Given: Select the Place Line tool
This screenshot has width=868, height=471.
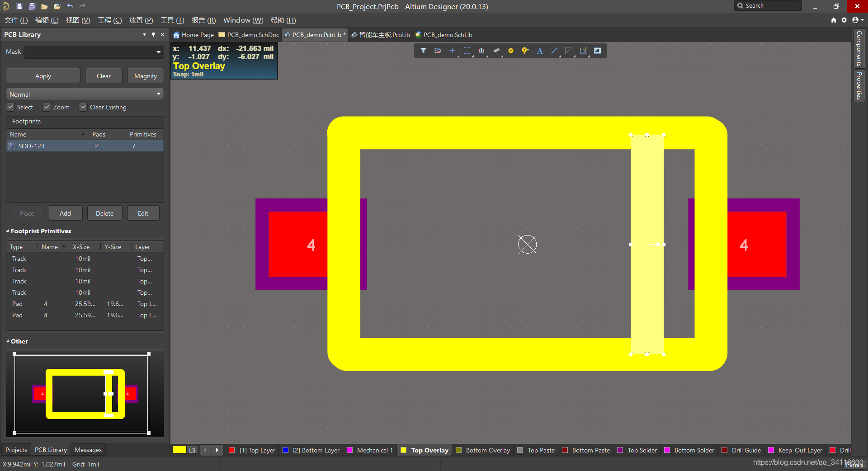Looking at the screenshot, I should point(554,51).
